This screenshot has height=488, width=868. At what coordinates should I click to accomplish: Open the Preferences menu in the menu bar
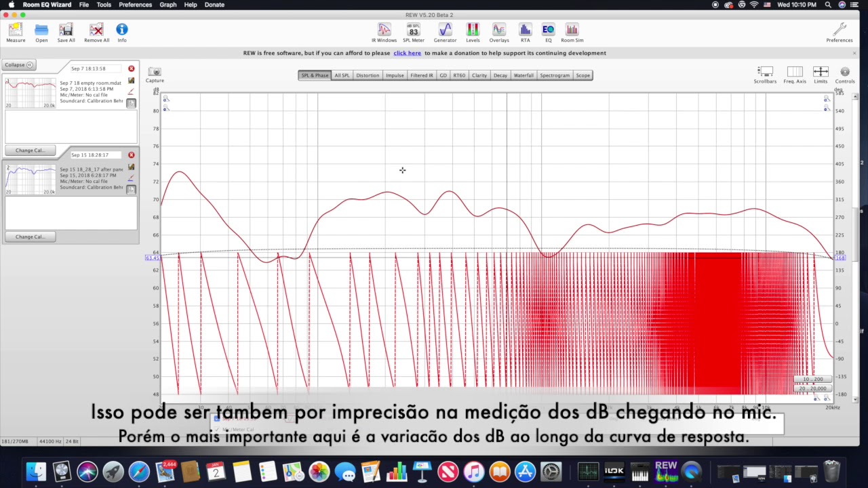[136, 5]
